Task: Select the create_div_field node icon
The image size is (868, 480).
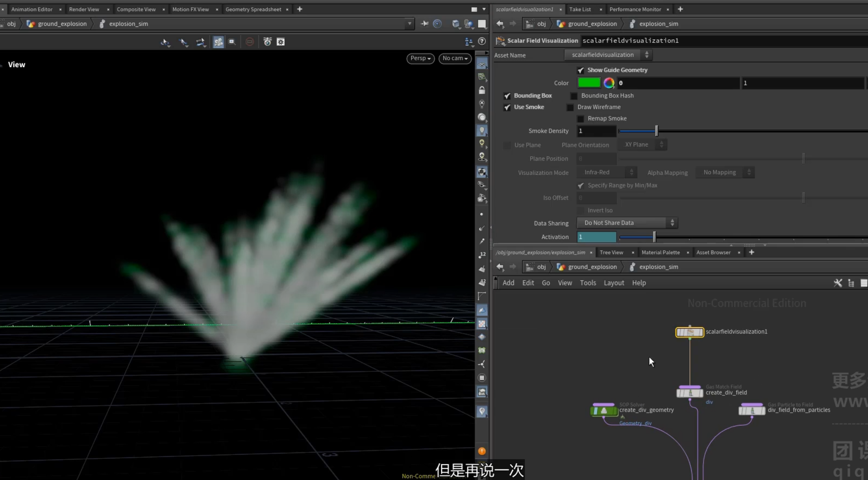Action: (x=690, y=393)
